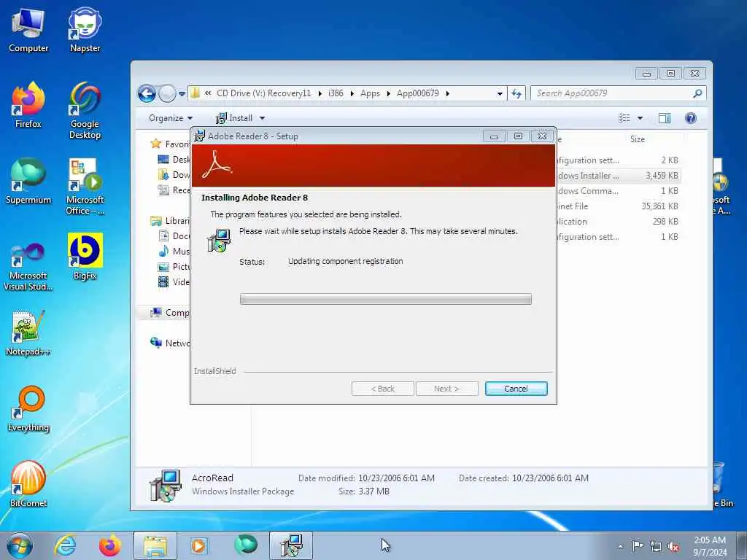Click the Favorites tree item
This screenshot has height=560, width=747.
(170, 144)
